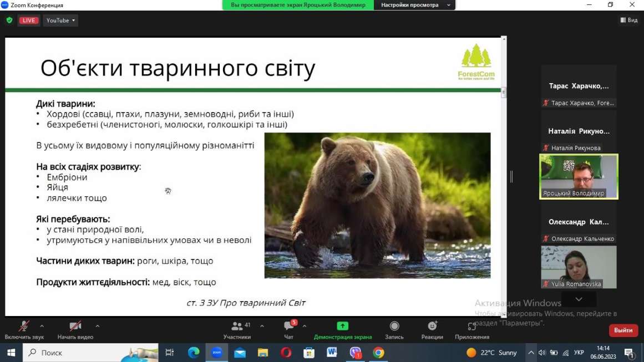Open clock showing 14:14 06.06.2023
644x362 pixels.
pyautogui.click(x=604, y=353)
